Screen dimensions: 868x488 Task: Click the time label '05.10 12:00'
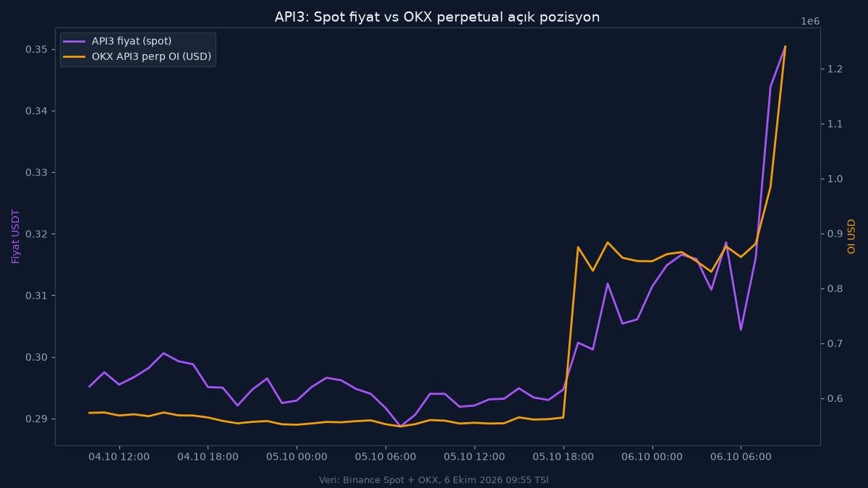[x=475, y=457]
